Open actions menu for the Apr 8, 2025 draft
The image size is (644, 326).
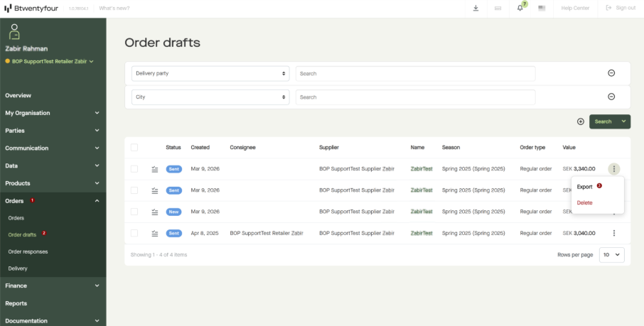(x=613, y=233)
